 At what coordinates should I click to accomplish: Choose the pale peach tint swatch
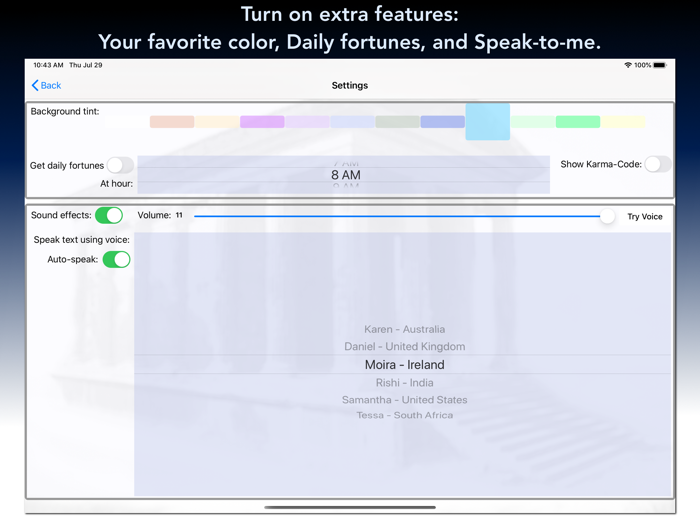pos(217,122)
